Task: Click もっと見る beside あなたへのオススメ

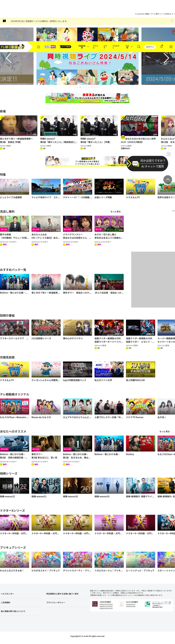Action: point(164,431)
